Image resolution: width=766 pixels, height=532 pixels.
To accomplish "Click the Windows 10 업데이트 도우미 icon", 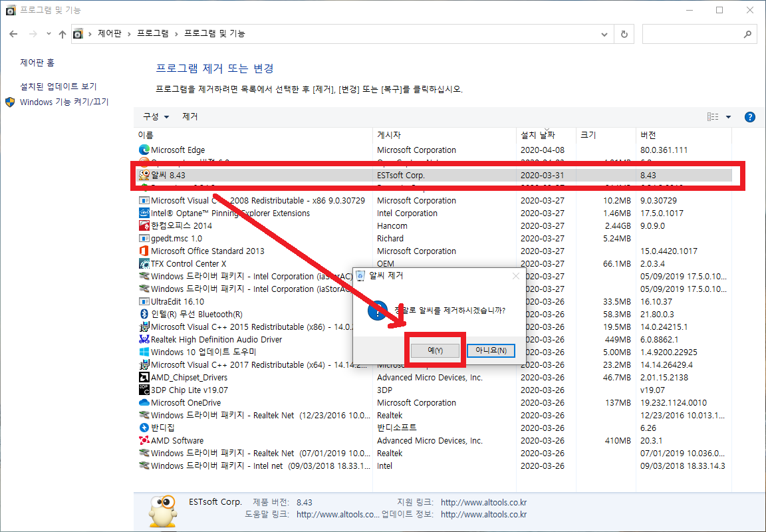I will click(144, 352).
